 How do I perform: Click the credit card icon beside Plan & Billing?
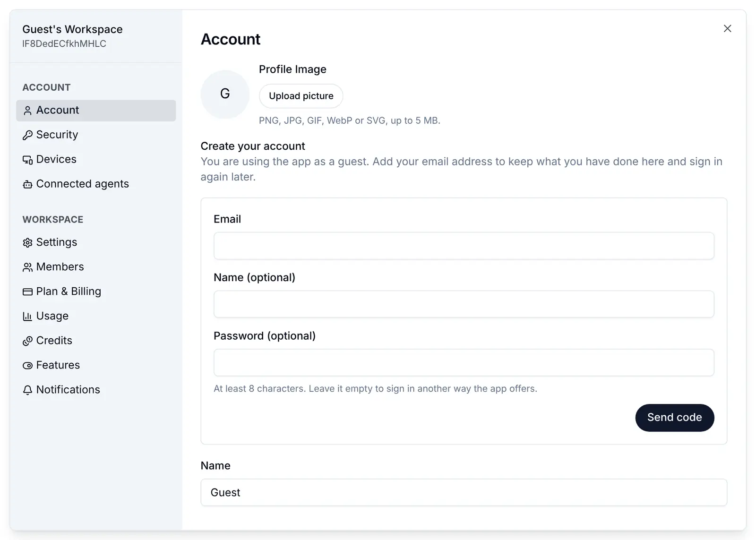(27, 291)
